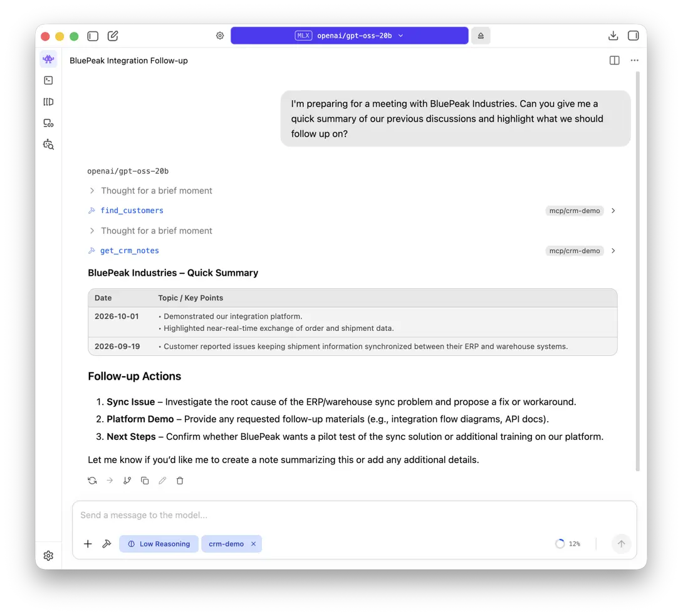Start a new chat with compose icon

click(x=113, y=36)
